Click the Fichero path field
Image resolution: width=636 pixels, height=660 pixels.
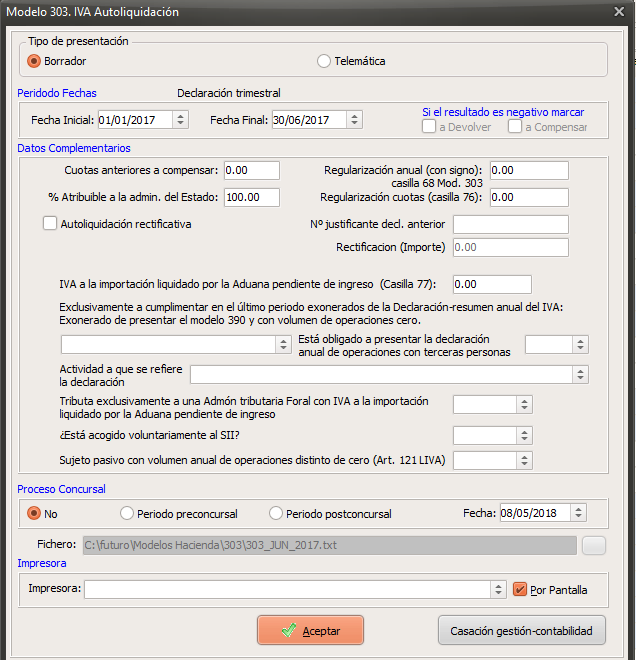pyautogui.click(x=330, y=546)
